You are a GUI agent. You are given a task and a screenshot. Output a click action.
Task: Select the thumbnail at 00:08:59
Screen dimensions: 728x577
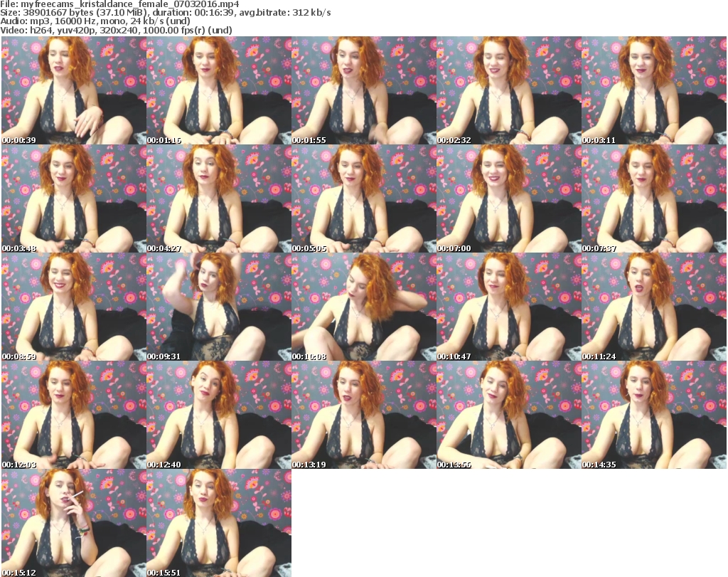point(73,307)
